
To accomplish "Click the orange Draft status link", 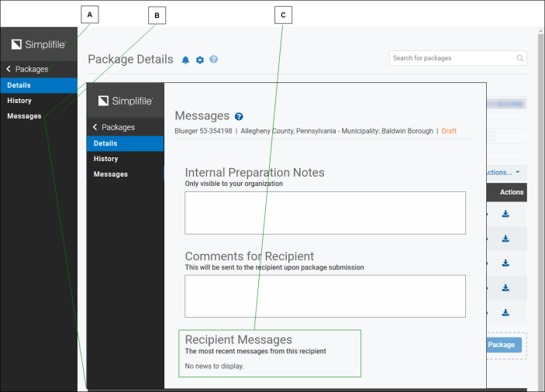I will tap(449, 131).
